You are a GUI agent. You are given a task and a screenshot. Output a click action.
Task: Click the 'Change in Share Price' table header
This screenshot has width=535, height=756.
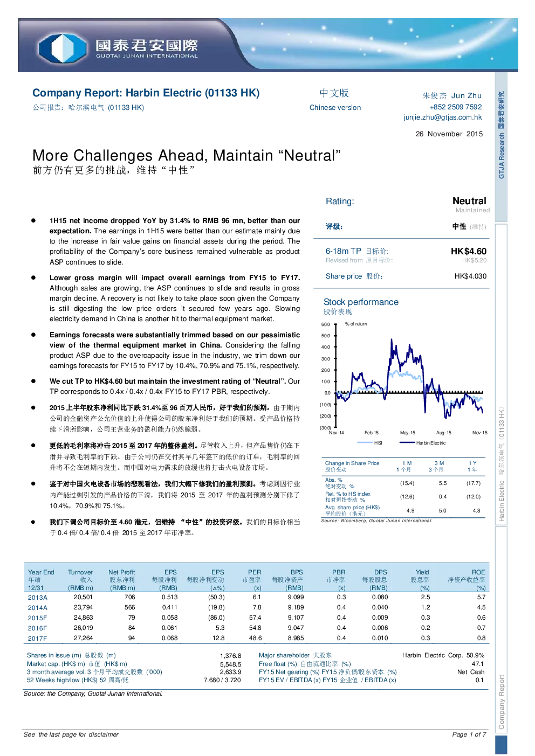[x=352, y=463]
